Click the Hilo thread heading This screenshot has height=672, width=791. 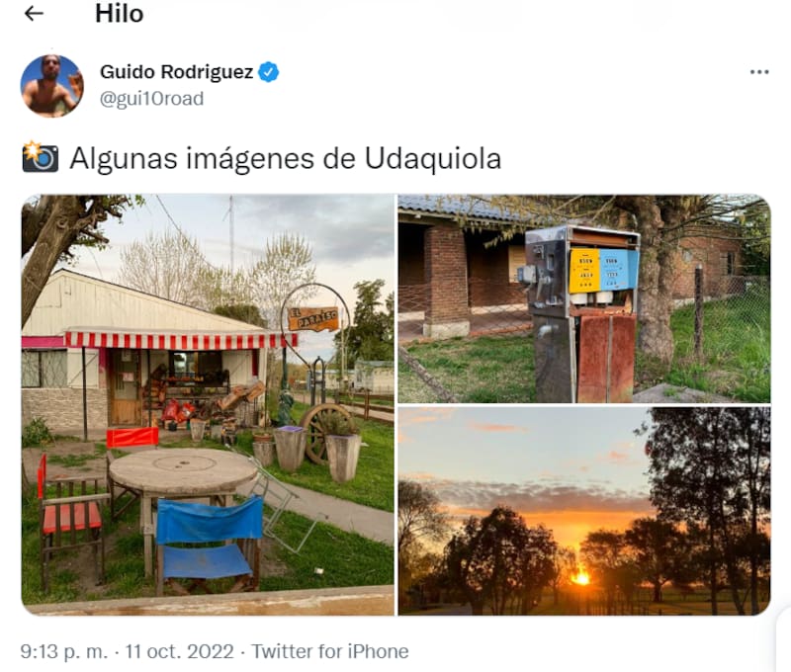tap(119, 14)
